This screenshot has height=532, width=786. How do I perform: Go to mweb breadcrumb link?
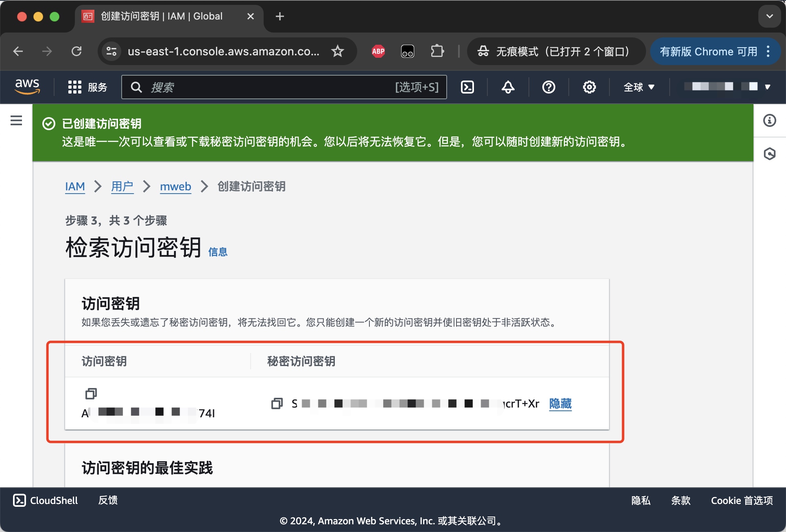coord(175,186)
